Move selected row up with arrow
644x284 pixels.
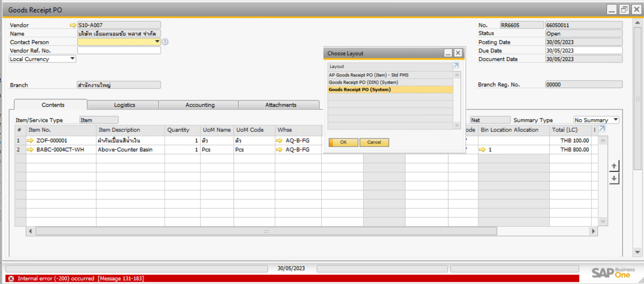(x=614, y=166)
